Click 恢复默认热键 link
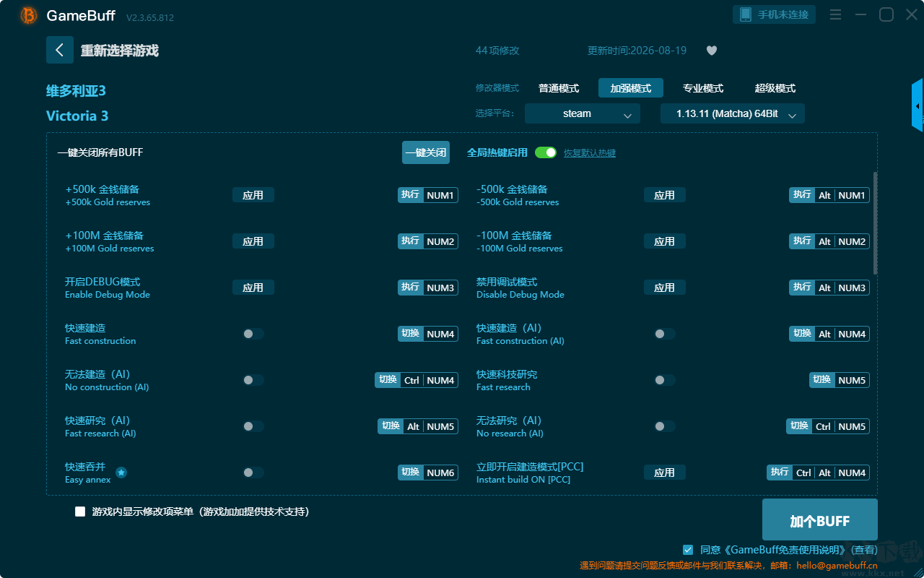 [590, 153]
